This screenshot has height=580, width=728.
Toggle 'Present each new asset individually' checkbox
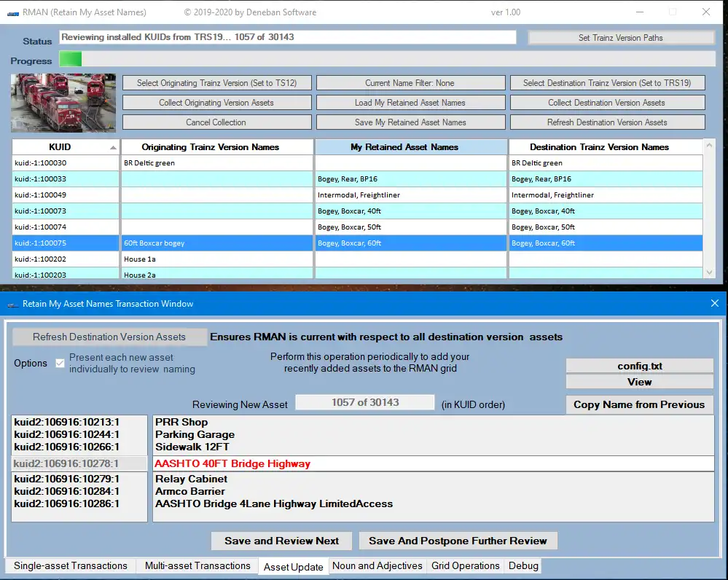pyautogui.click(x=60, y=363)
